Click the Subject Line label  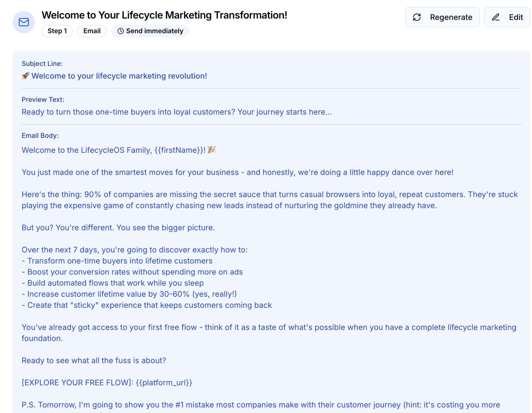tap(42, 64)
